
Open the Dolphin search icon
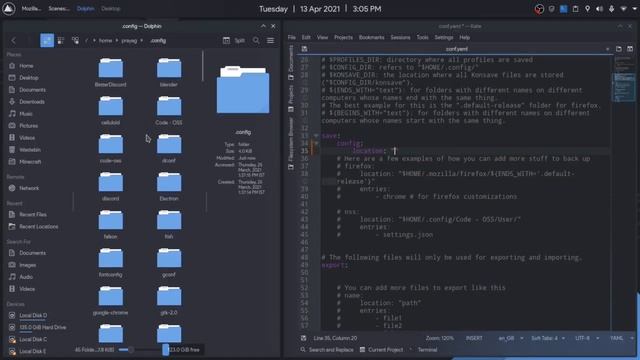(256, 40)
